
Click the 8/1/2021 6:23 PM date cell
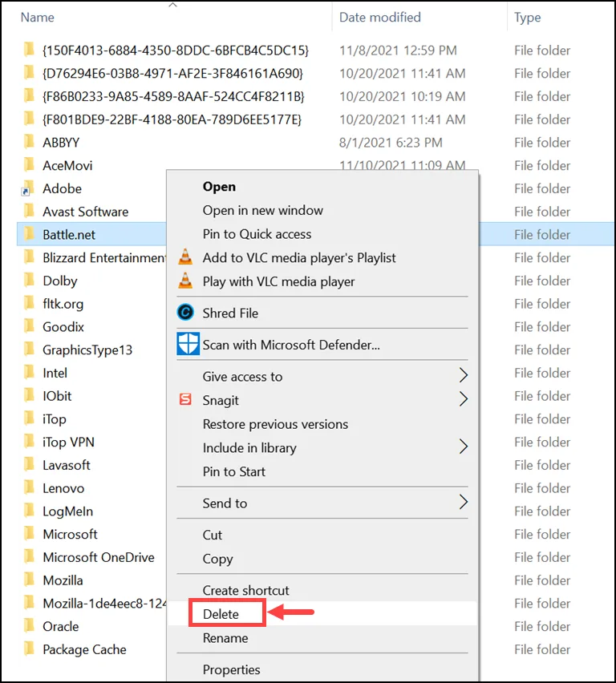391,143
